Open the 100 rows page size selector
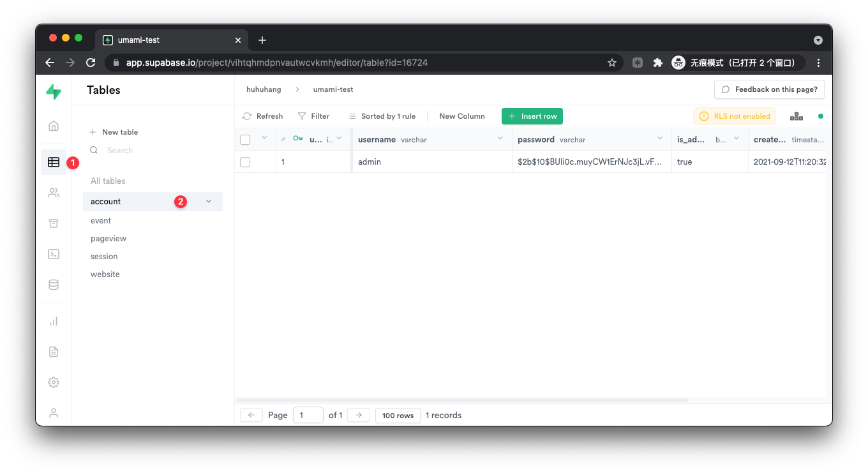 click(398, 416)
